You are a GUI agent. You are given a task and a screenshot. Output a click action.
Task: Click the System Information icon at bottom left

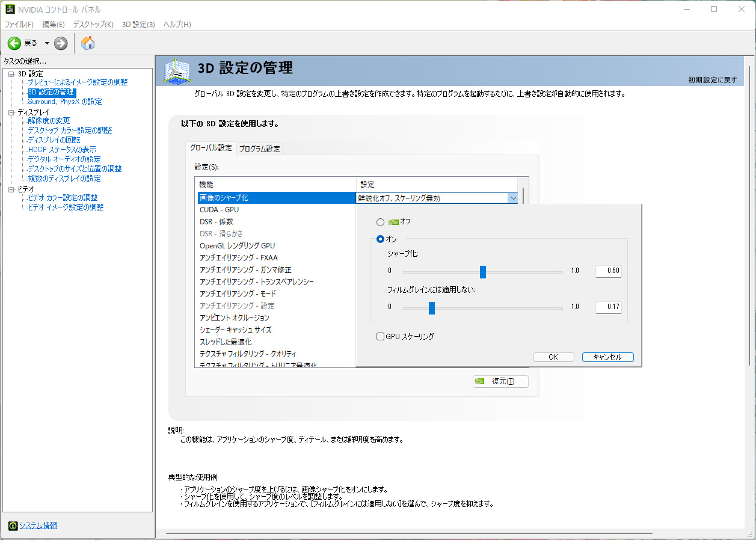[x=13, y=526]
